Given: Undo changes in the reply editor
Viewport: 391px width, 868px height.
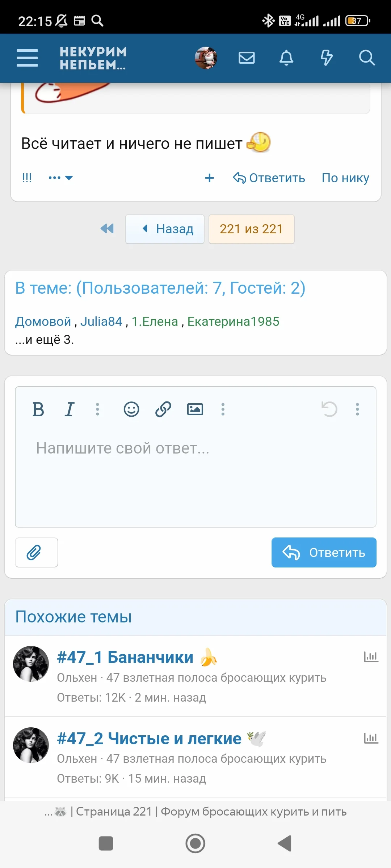Looking at the screenshot, I should point(330,408).
